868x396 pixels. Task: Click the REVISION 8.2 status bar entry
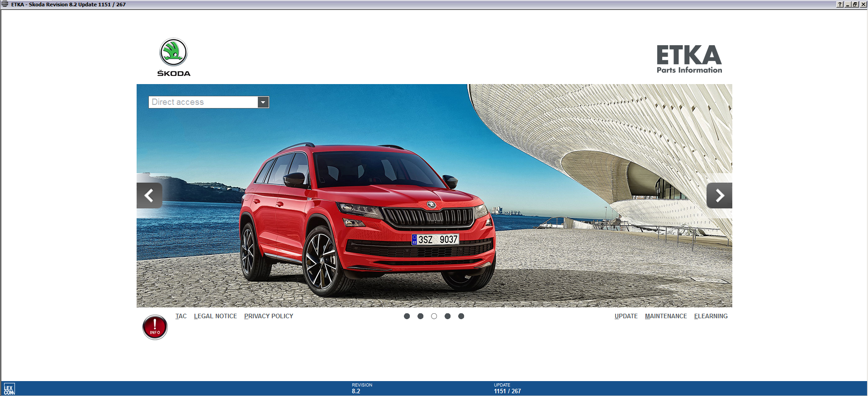click(362, 388)
